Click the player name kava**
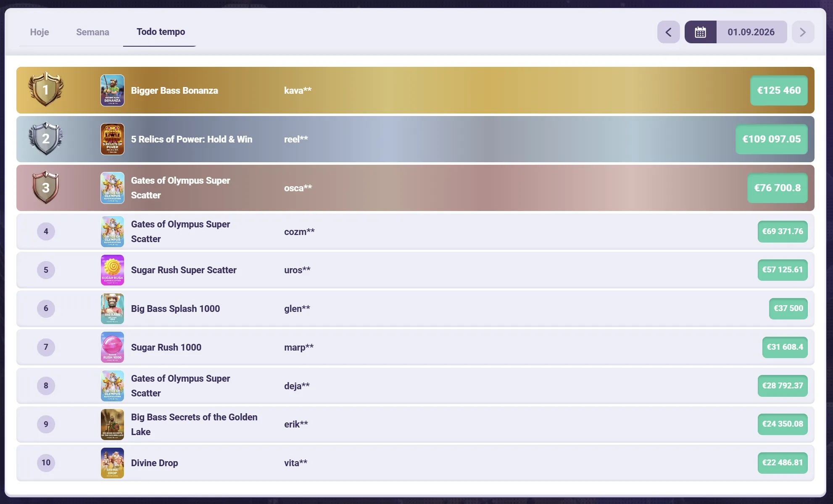Image resolution: width=833 pixels, height=504 pixels. [298, 90]
